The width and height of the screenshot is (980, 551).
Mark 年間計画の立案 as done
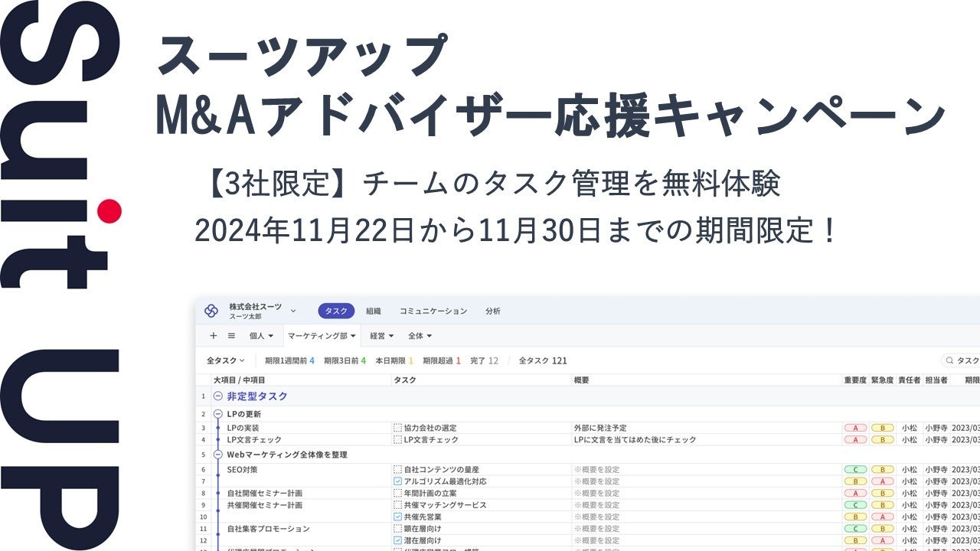397,494
